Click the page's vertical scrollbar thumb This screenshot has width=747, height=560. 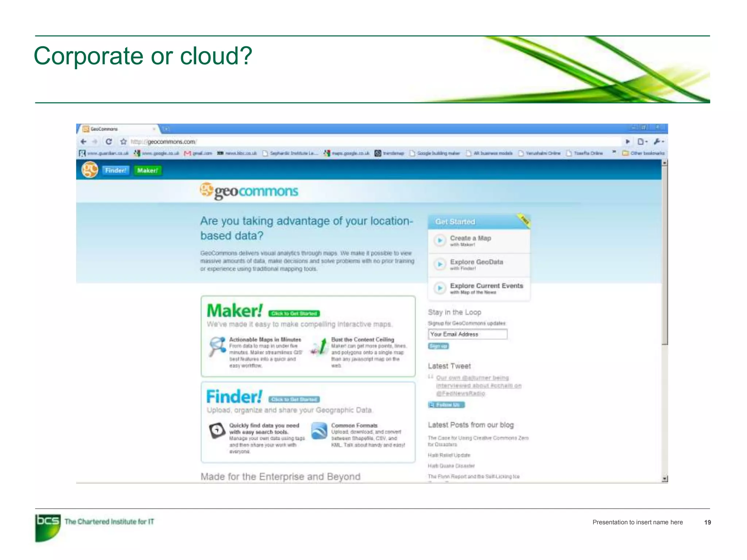(x=665, y=255)
